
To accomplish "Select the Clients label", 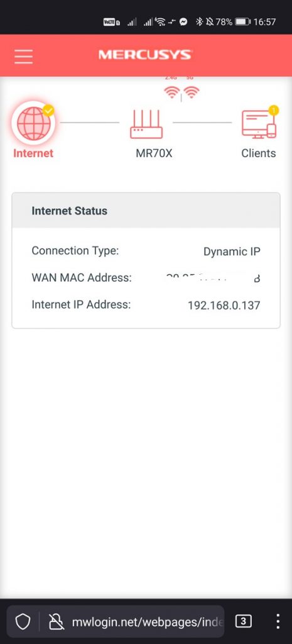I will coord(258,153).
